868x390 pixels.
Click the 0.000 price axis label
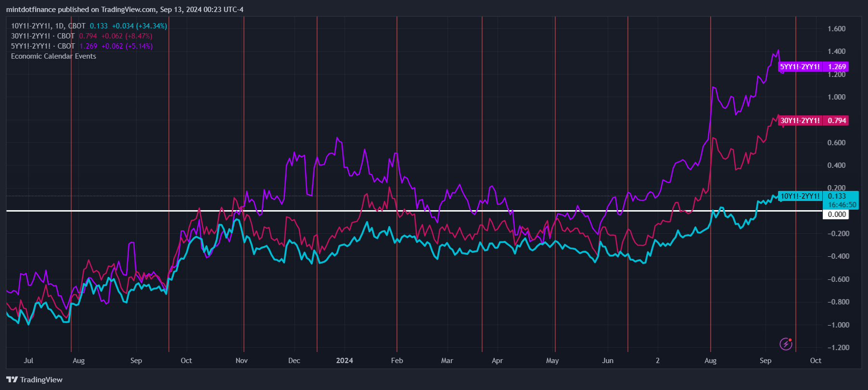point(836,214)
